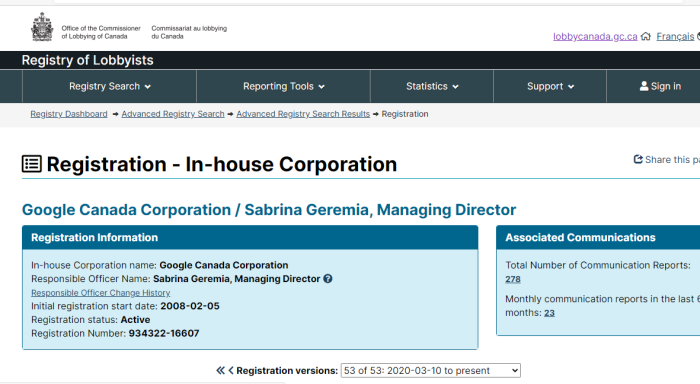Click the help question mark beside Managing Director
This screenshot has height=384, width=700.
click(x=328, y=279)
